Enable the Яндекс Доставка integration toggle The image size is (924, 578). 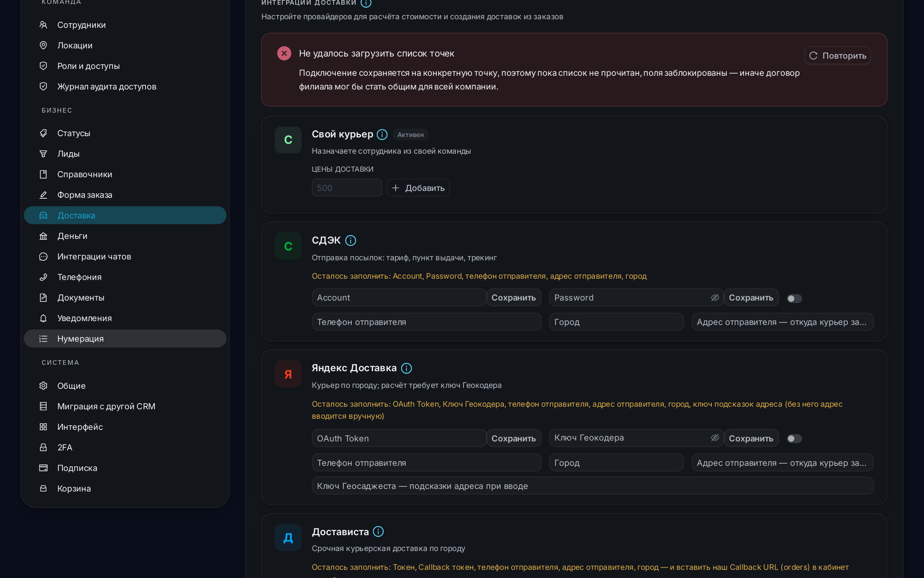[794, 438]
